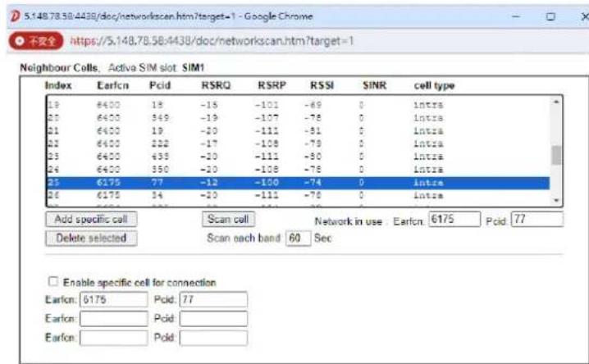The image size is (589, 364).
Task: Select highlighted row 25 with Earfcn 6175
Action: coord(299,182)
